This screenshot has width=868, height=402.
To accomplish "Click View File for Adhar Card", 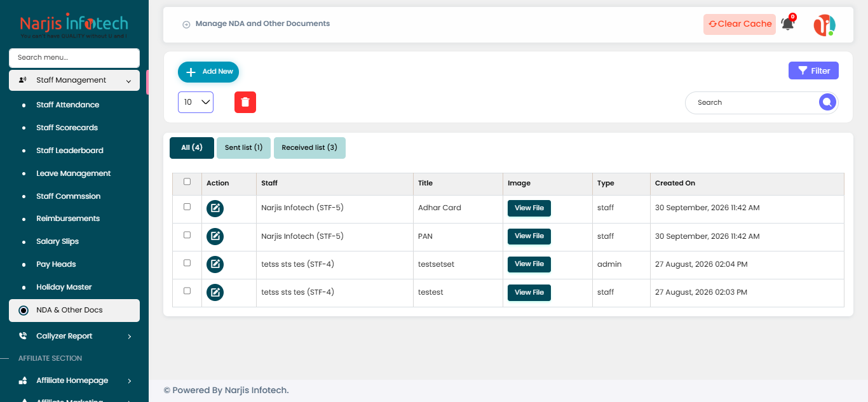I will [529, 208].
